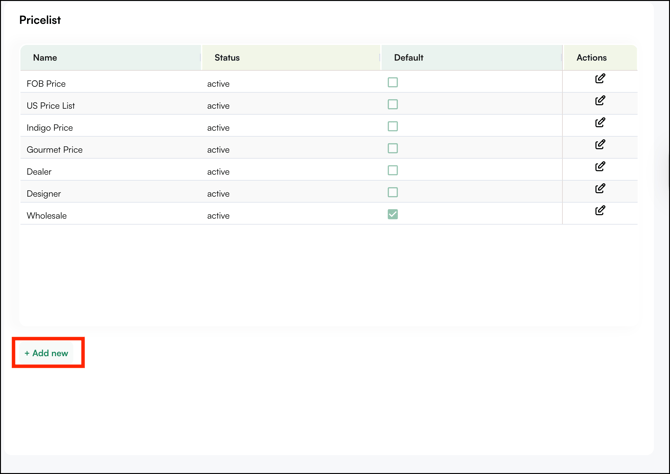This screenshot has height=474, width=670.
Task: Edit the US Price List entry
Action: [x=600, y=101]
